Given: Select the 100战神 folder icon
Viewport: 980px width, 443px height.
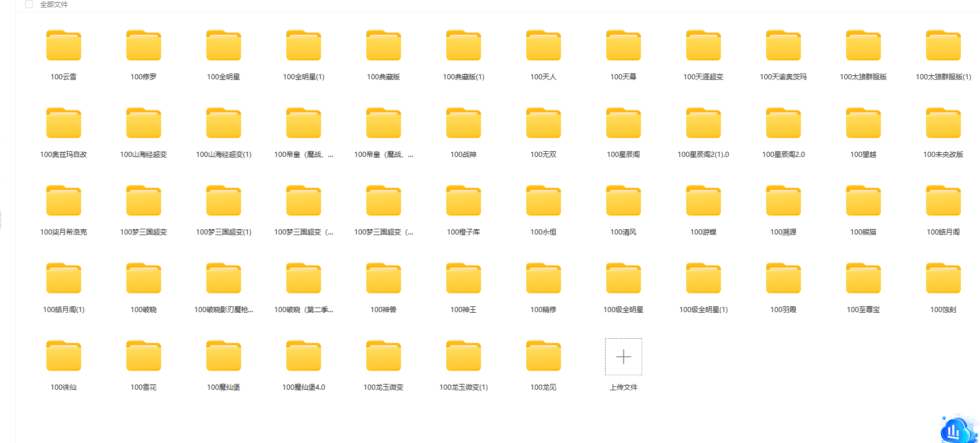Looking at the screenshot, I should (x=464, y=123).
